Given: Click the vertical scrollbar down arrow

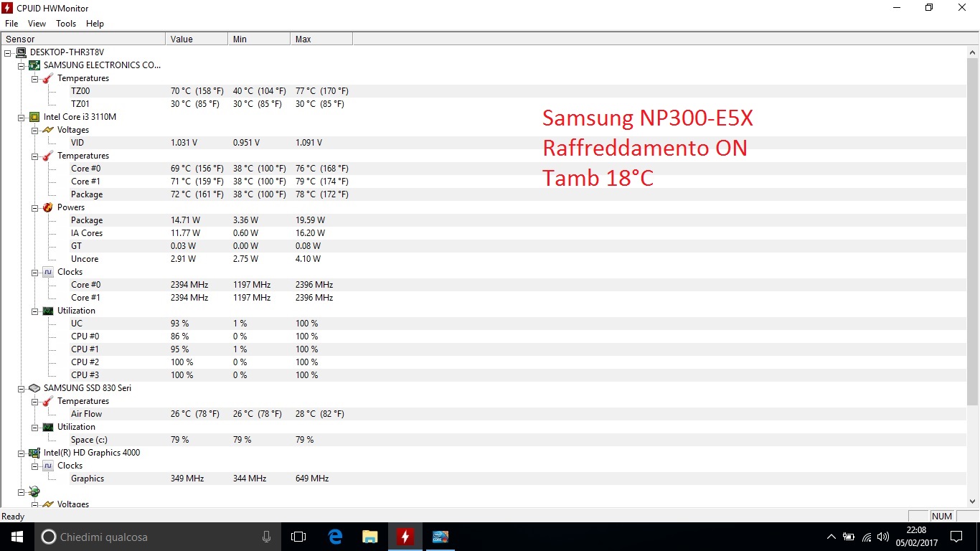Looking at the screenshot, I should click(973, 501).
